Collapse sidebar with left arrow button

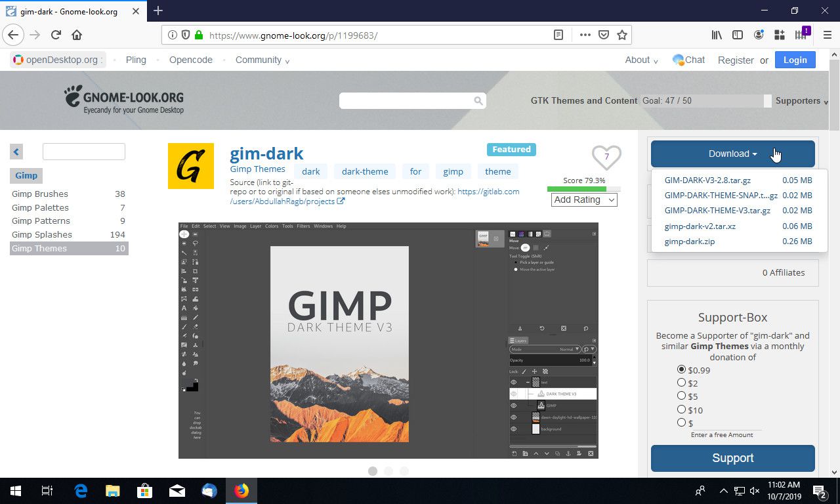(16, 152)
